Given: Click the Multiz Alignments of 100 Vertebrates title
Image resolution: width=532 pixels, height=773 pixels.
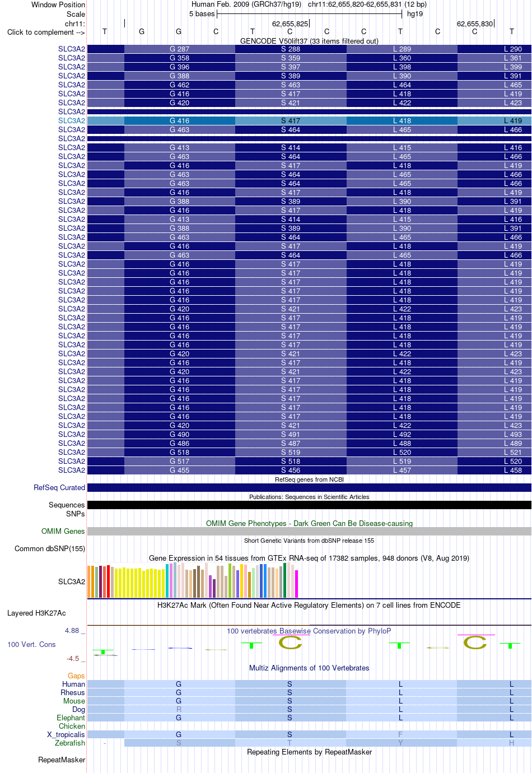Looking at the screenshot, I should 309,668.
